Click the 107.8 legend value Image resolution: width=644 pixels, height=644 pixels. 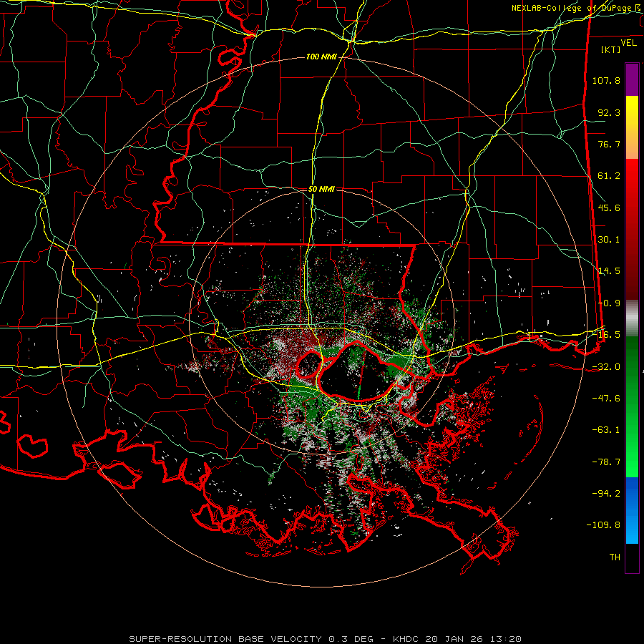click(606, 80)
